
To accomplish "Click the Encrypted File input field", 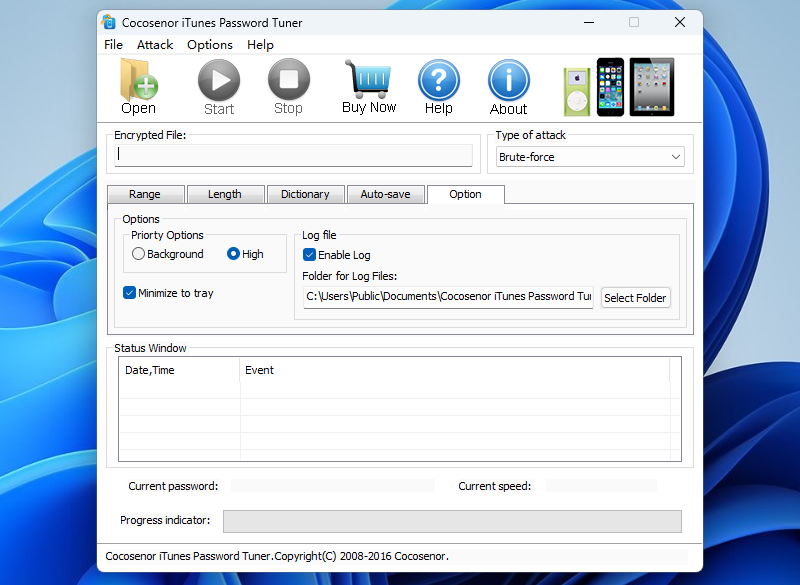I will pos(293,155).
